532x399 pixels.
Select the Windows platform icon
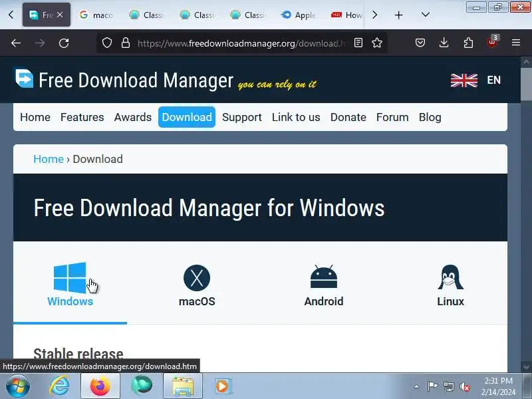(x=70, y=277)
